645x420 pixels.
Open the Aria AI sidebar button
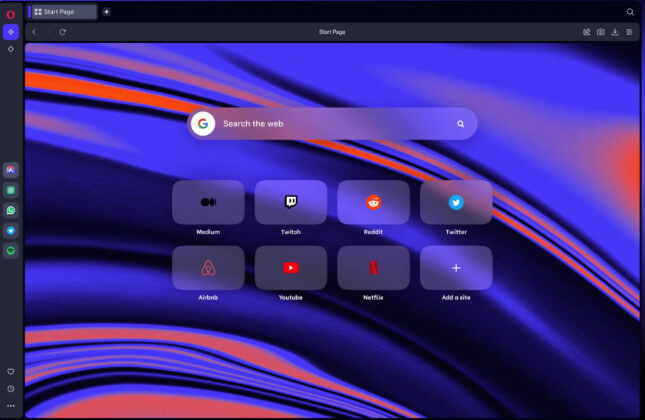click(x=11, y=32)
